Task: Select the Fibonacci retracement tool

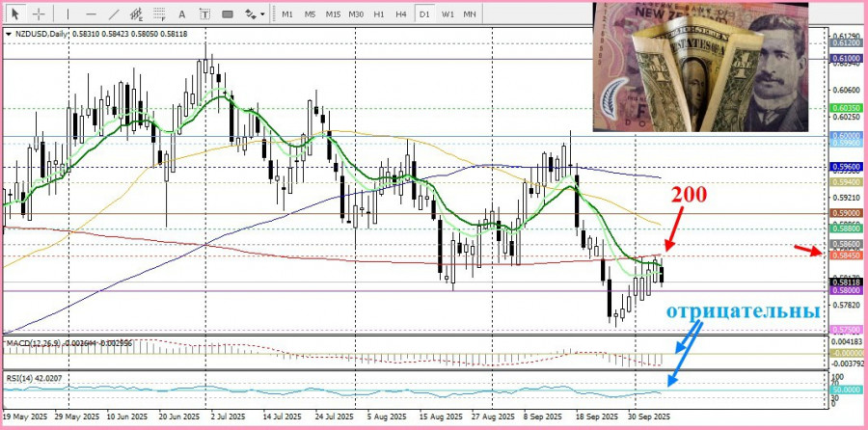Action: (x=159, y=13)
